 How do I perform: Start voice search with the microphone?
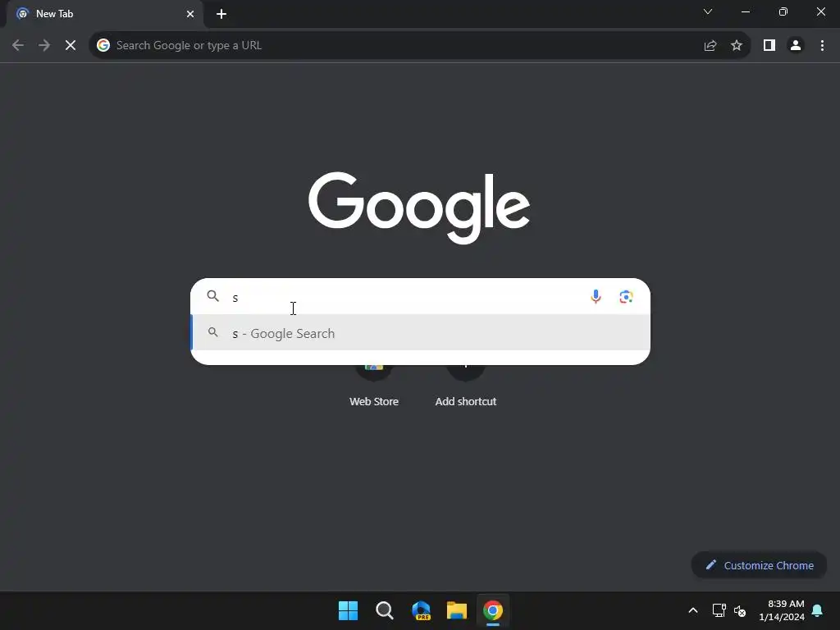coord(596,296)
